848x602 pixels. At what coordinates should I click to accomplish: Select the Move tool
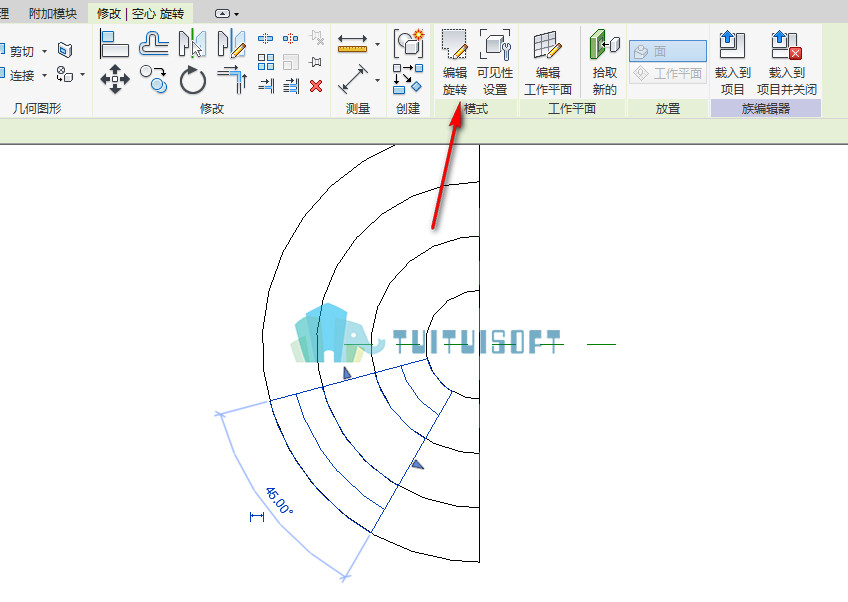[x=115, y=79]
